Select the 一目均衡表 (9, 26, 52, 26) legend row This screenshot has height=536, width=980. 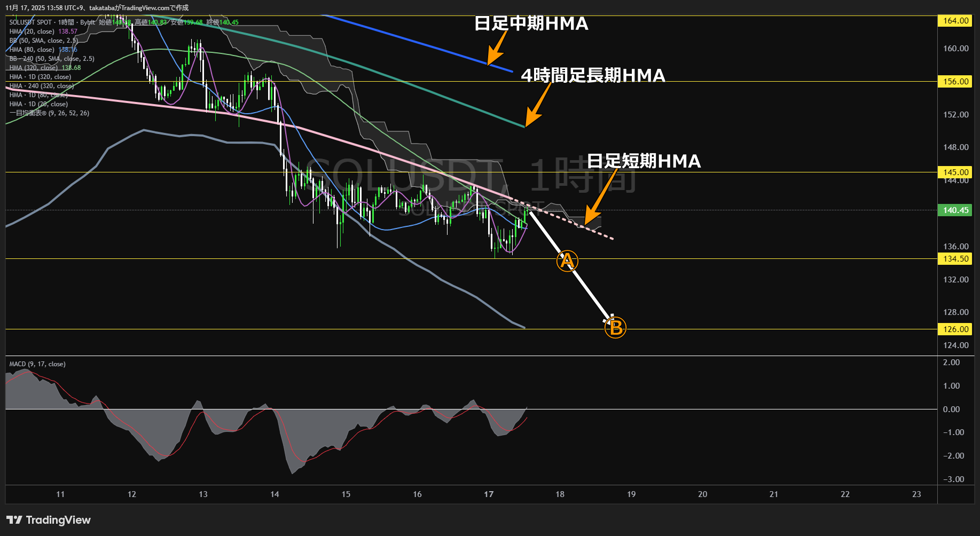(x=49, y=113)
